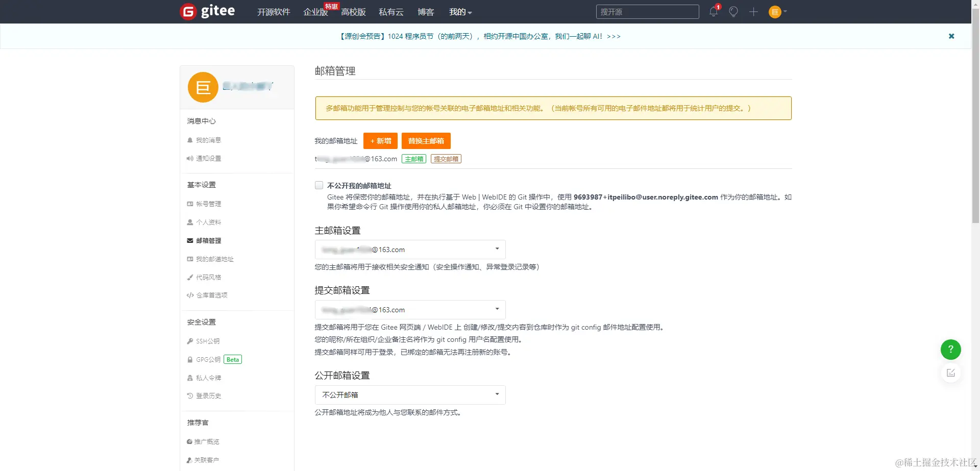
Task: Dismiss the 源创会预告 announcement banner
Action: tap(951, 36)
